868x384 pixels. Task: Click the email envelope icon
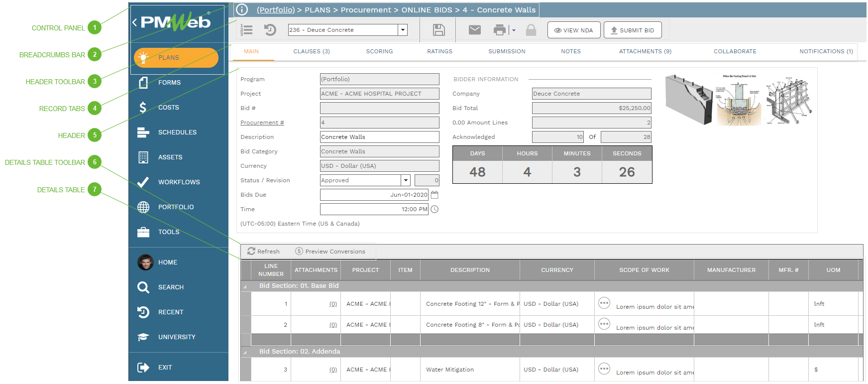click(x=475, y=30)
